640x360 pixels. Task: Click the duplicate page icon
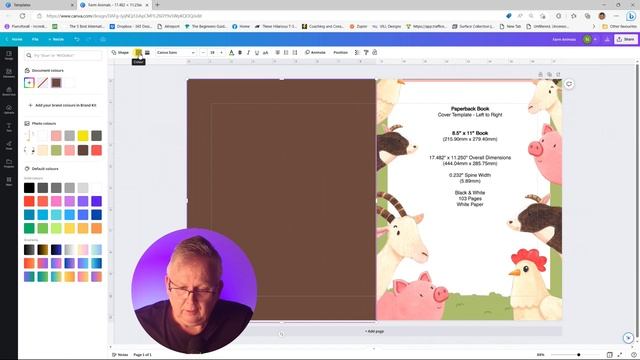tap(549, 74)
